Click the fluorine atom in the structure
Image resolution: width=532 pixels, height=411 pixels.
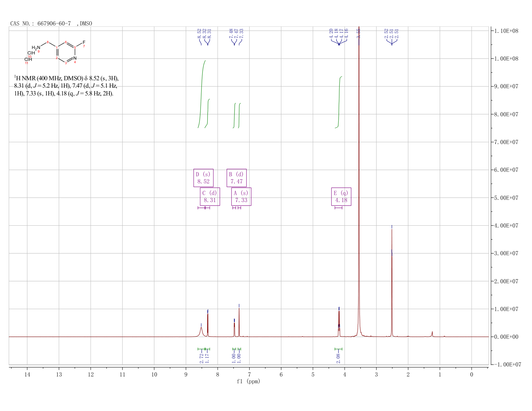click(x=84, y=43)
